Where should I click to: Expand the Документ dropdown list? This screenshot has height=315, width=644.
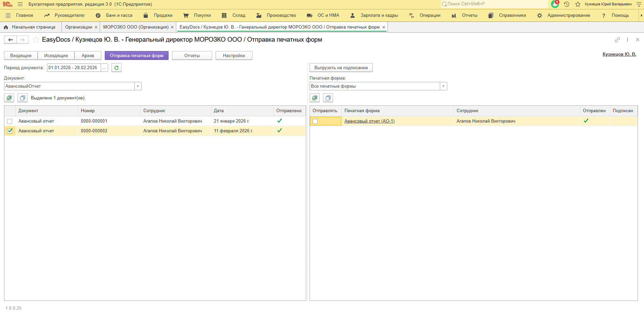click(x=138, y=86)
